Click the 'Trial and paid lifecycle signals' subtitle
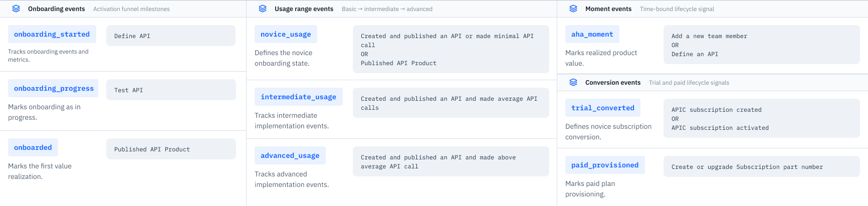This screenshot has height=206, width=868. click(x=689, y=83)
